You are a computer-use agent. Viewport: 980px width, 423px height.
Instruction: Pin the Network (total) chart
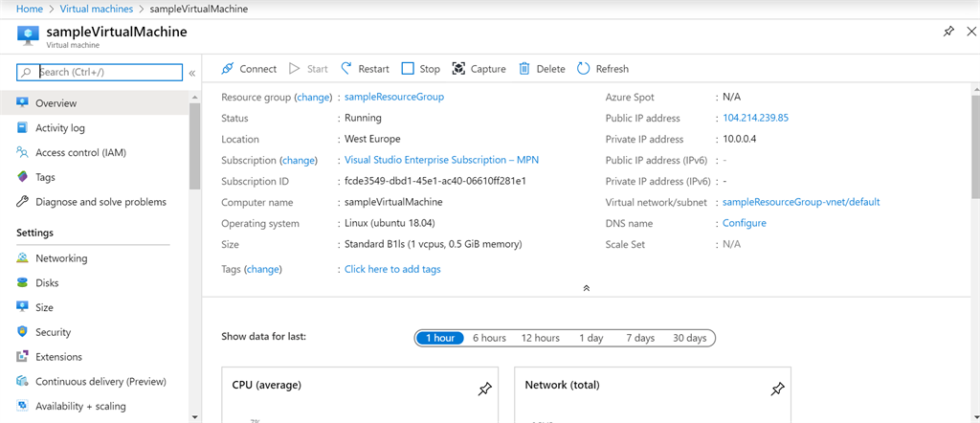pyautogui.click(x=777, y=390)
